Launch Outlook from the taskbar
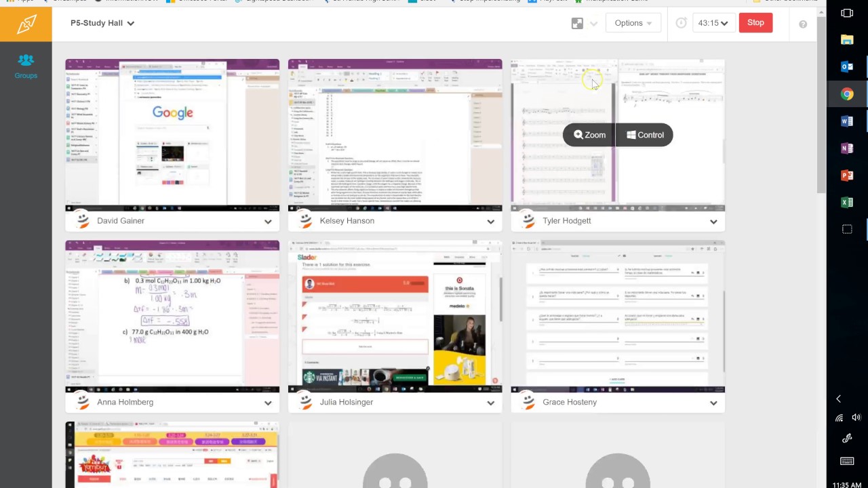The height and width of the screenshot is (488, 868). click(x=847, y=67)
